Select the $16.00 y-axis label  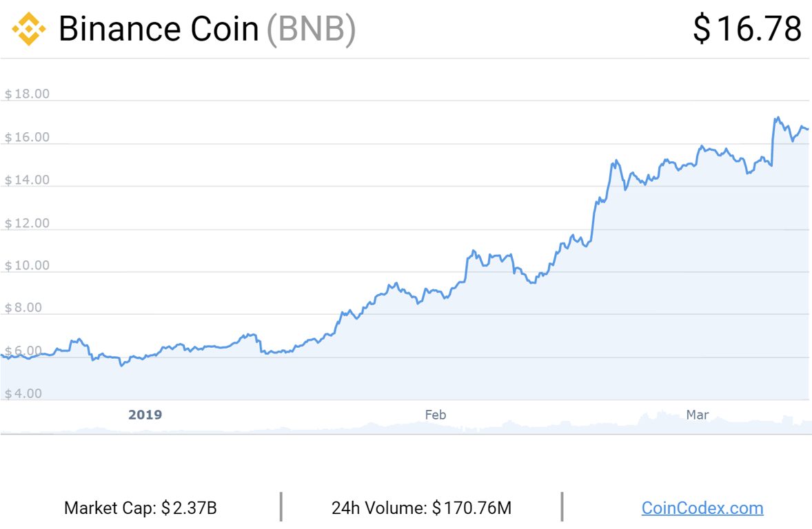click(28, 138)
